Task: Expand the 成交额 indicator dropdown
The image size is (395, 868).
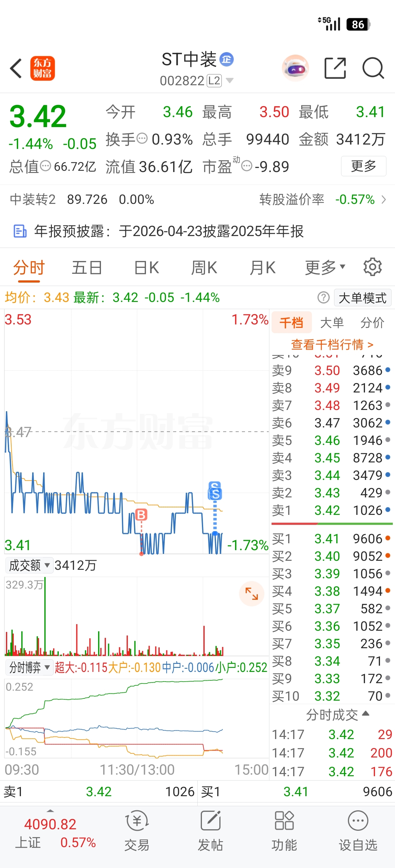Action: coord(29,565)
